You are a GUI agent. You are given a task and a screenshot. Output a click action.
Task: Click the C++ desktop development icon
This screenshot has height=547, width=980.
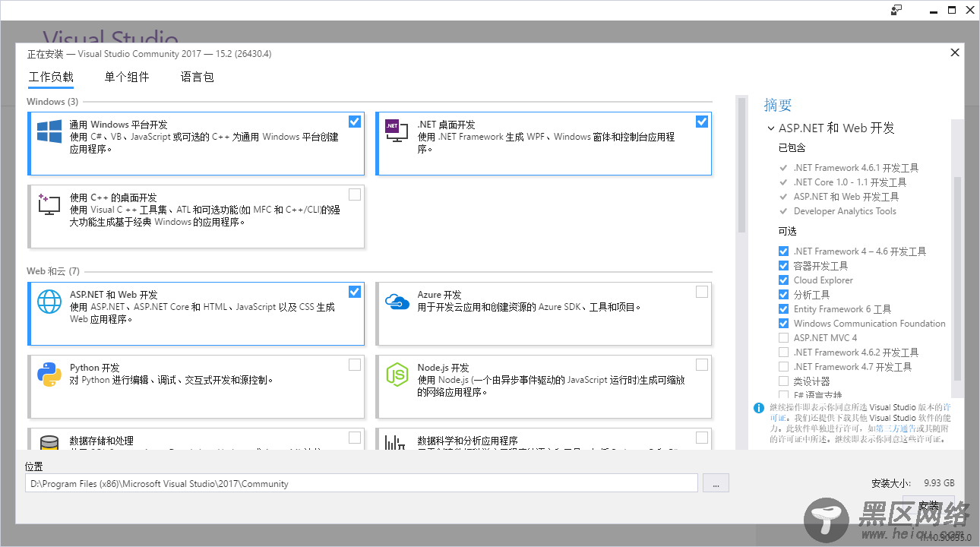49,204
